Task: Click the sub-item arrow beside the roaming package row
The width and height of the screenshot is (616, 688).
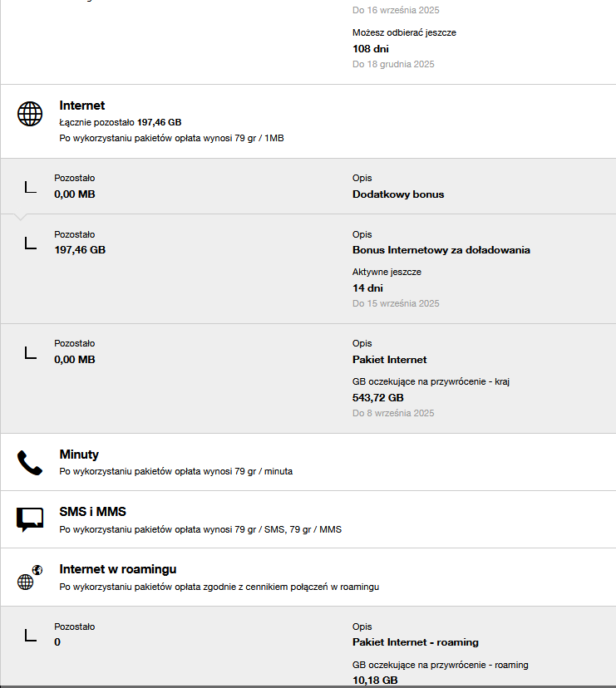Action: click(x=31, y=636)
